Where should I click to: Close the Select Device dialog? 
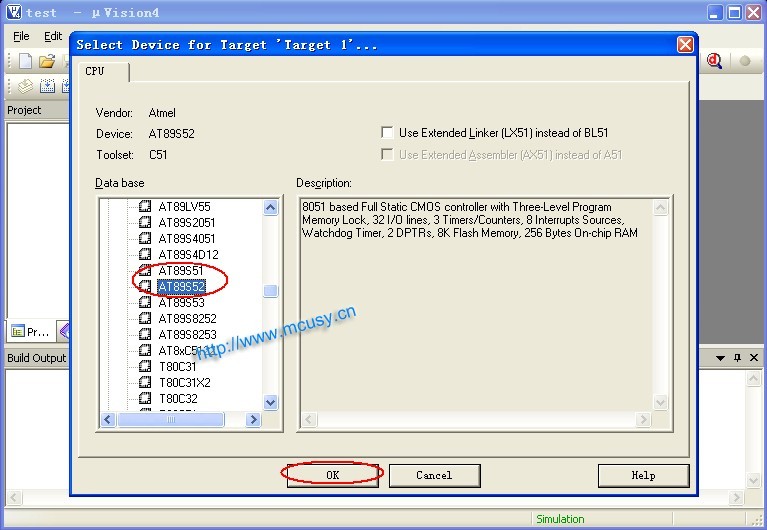685,45
